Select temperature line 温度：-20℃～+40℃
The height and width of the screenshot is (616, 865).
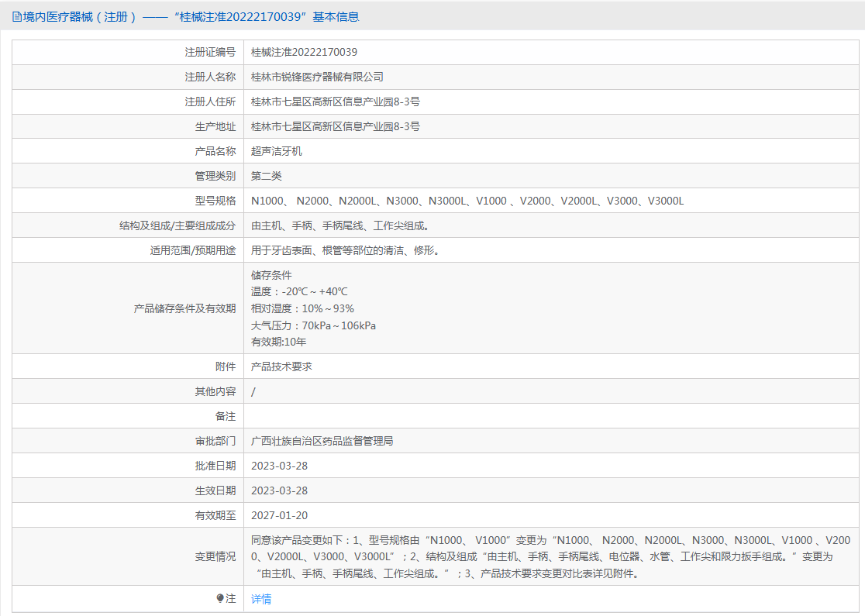(299, 292)
